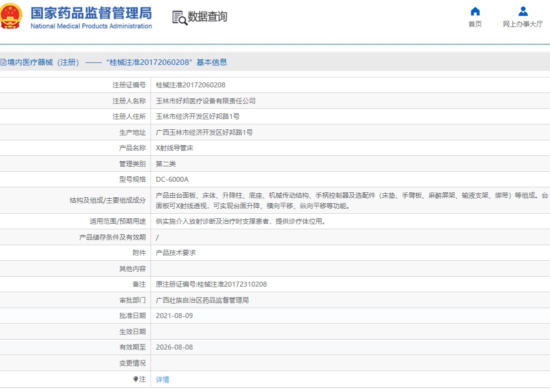The width and height of the screenshot is (550, 392).
Task: Select product name X射线导管床
Action: (x=174, y=148)
